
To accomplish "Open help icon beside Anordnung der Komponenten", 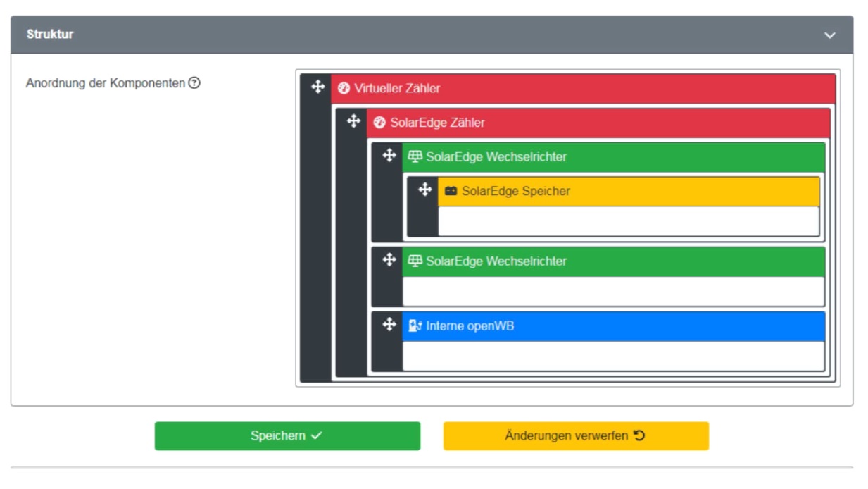I will (194, 83).
